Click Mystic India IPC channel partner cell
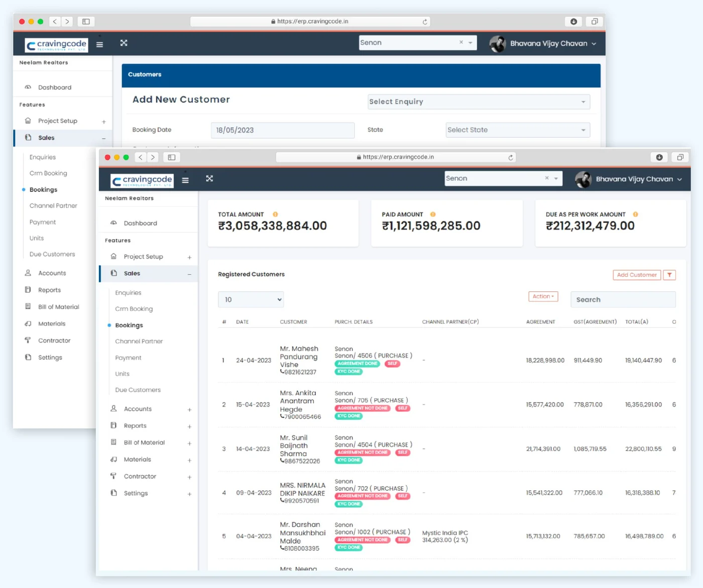Screen dimensions: 703x588 pyautogui.click(x=445, y=536)
